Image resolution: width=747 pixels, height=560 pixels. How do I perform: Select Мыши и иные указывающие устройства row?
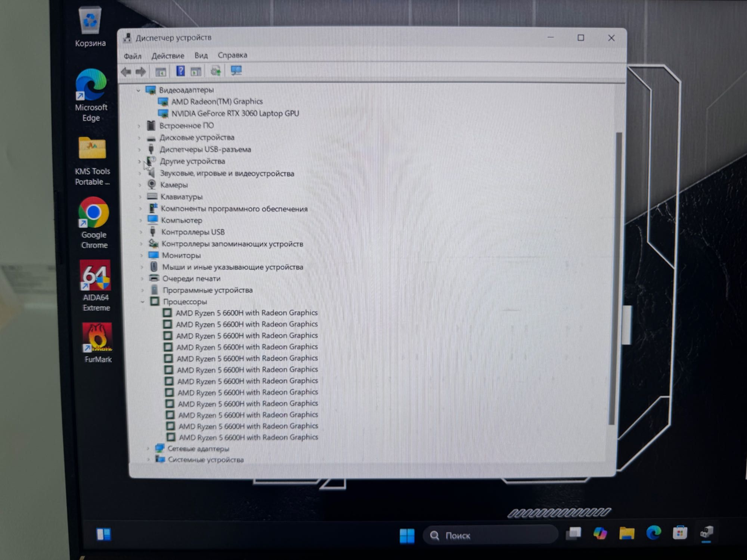point(232,267)
